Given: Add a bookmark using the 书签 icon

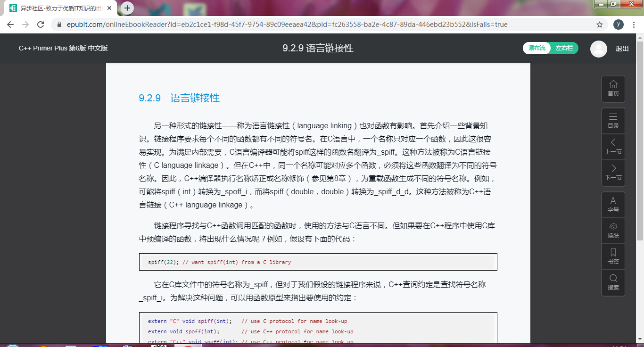Looking at the screenshot, I should (613, 256).
